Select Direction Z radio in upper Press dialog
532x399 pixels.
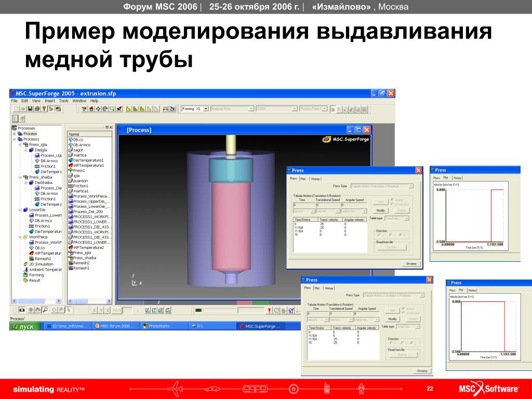click(x=401, y=235)
